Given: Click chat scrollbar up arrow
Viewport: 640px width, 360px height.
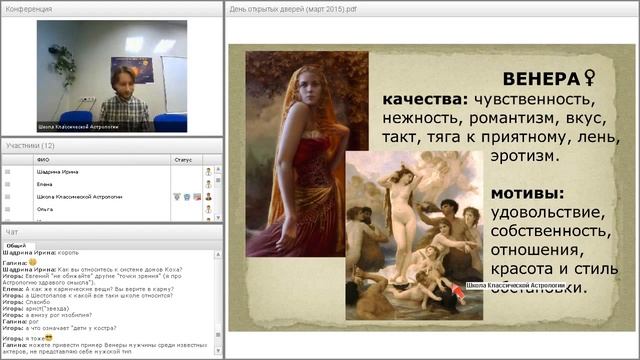Looking at the screenshot, I should tap(218, 254).
